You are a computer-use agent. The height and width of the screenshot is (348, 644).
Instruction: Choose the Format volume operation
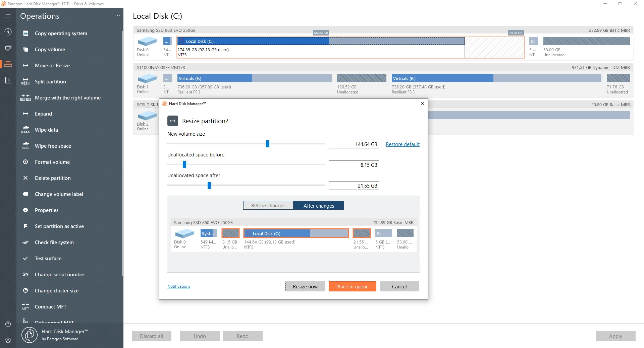51,162
